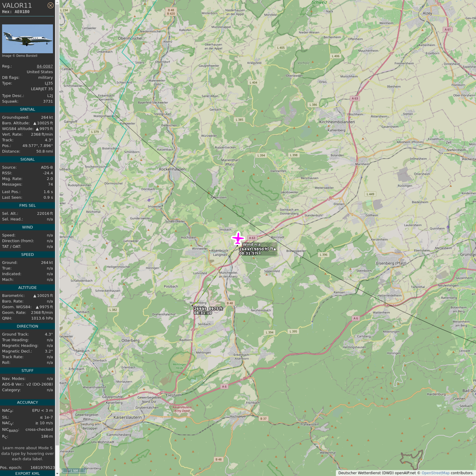The image size is (476, 476).
Task: Click the EXPORT KML button
Action: pos(27,473)
